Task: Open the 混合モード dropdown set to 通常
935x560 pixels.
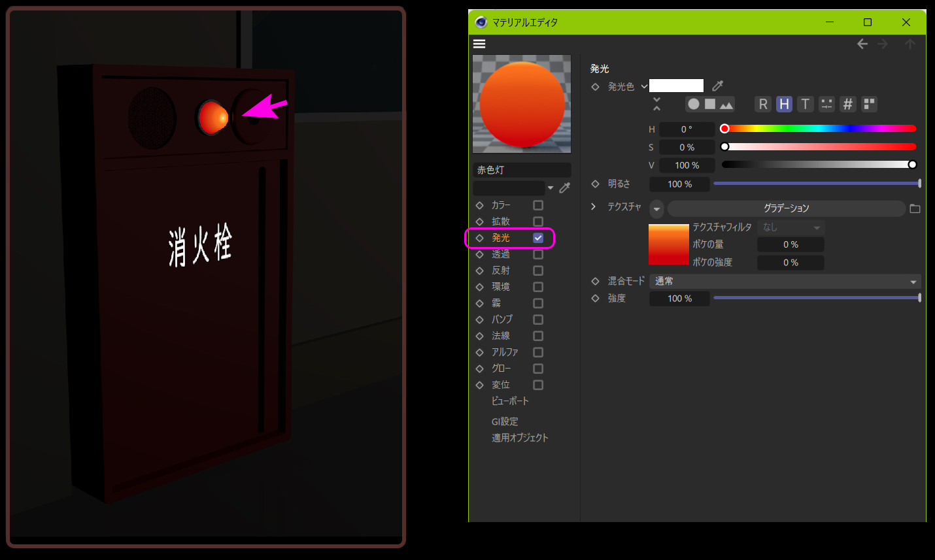Action: pos(785,282)
